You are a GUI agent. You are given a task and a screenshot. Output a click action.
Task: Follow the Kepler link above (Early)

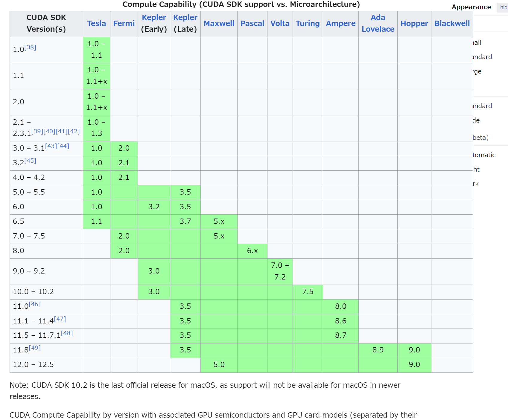[x=154, y=17]
